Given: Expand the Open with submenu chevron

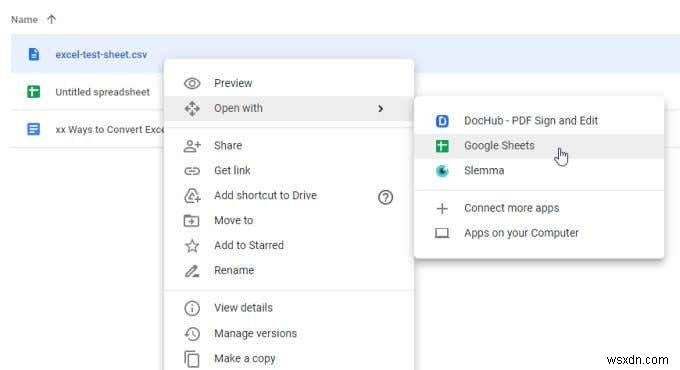Looking at the screenshot, I should pos(380,108).
